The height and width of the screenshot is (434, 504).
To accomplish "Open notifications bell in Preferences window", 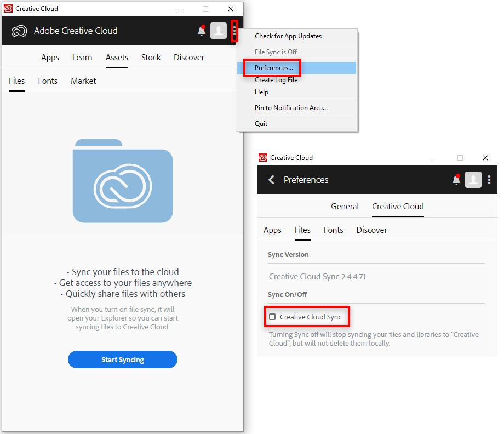I will pyautogui.click(x=456, y=179).
